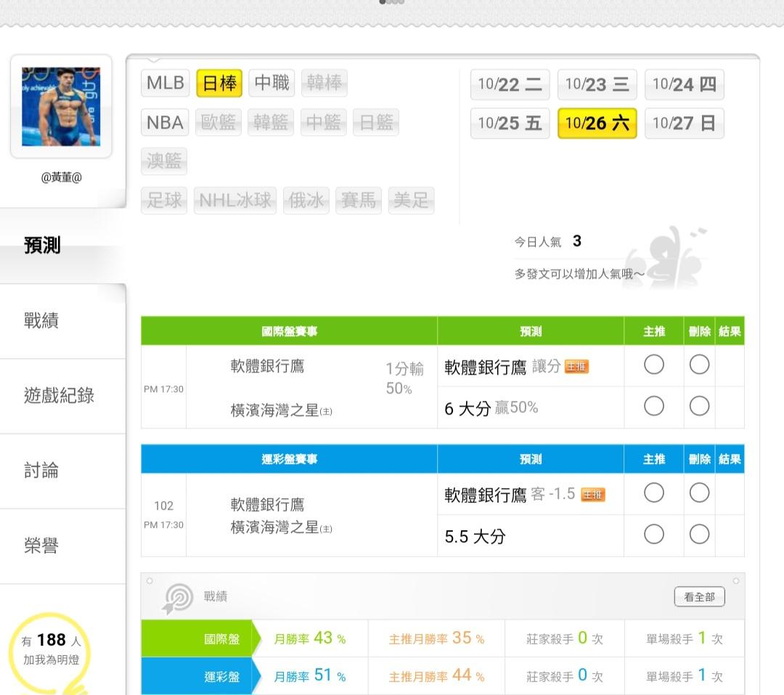The height and width of the screenshot is (695, 784).
Task: Click the 運彩盤 月勝率 51 % value
Action: click(x=310, y=676)
